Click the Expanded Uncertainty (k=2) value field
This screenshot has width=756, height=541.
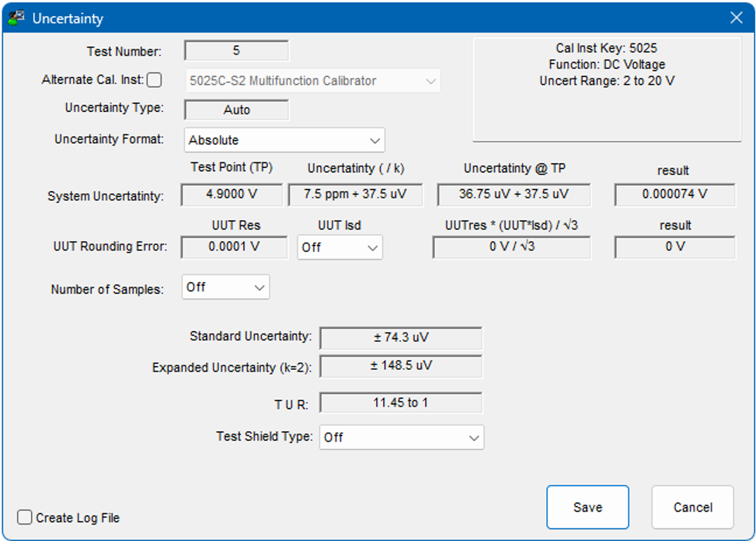[x=400, y=365]
